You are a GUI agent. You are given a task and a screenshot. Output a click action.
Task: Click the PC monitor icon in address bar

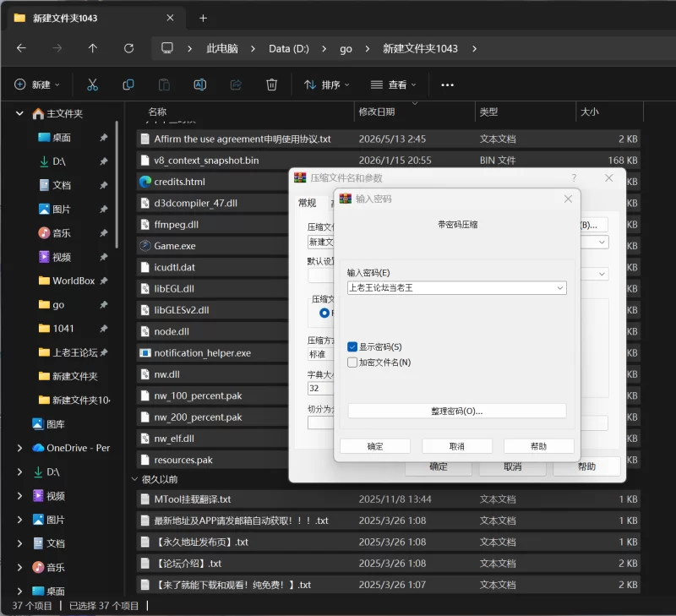(167, 48)
